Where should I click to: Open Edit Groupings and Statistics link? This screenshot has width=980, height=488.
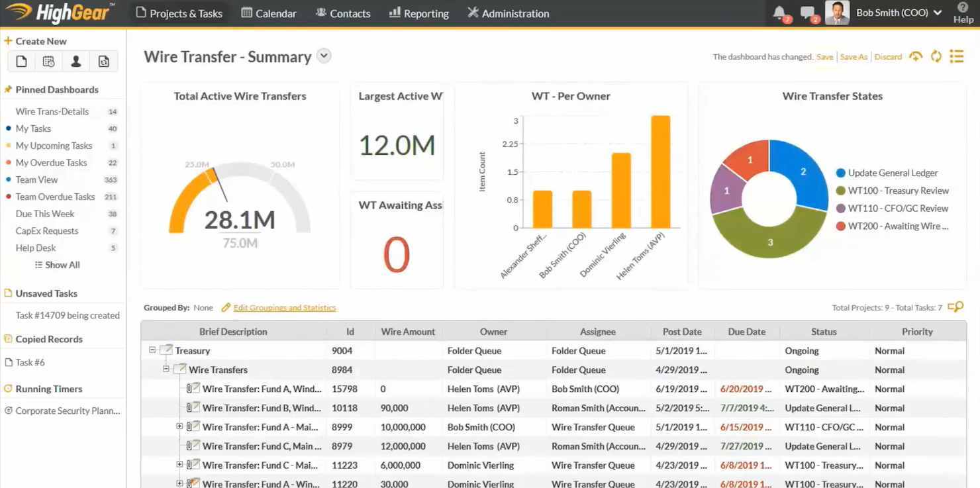coord(285,308)
